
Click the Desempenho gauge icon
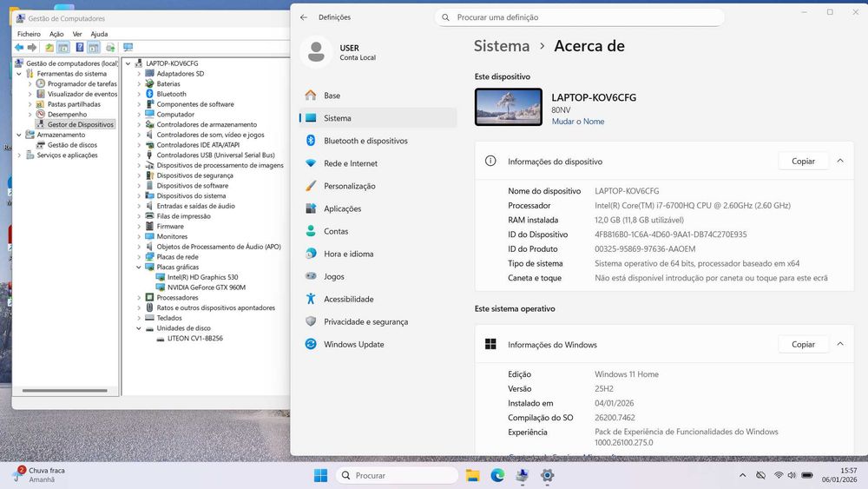pyautogui.click(x=41, y=114)
